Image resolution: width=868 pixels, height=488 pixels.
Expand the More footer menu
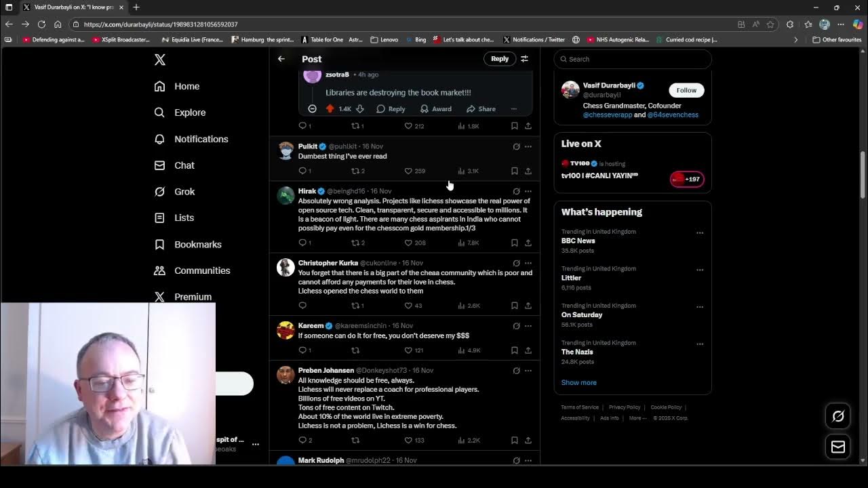point(637,418)
